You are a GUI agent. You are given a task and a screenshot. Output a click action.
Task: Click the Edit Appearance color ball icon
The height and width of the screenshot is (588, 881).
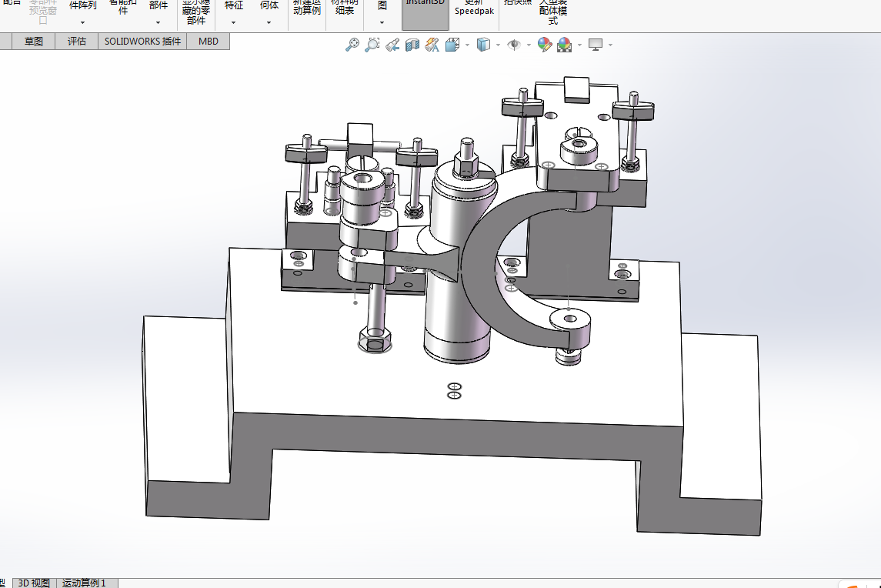545,45
